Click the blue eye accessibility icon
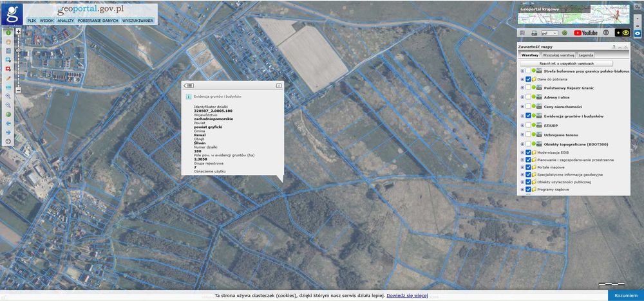644x301 pixels. pos(638,33)
